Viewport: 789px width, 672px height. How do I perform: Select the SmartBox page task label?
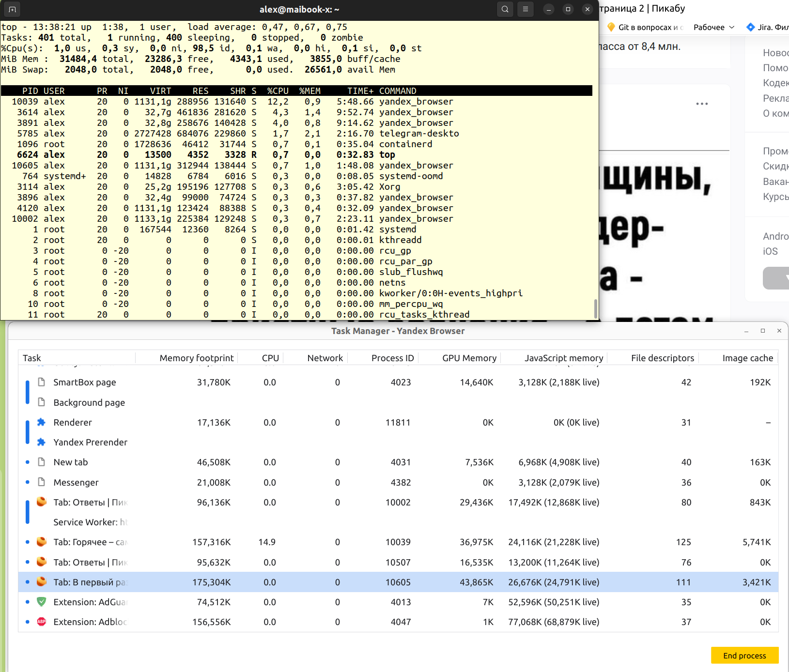[85, 382]
